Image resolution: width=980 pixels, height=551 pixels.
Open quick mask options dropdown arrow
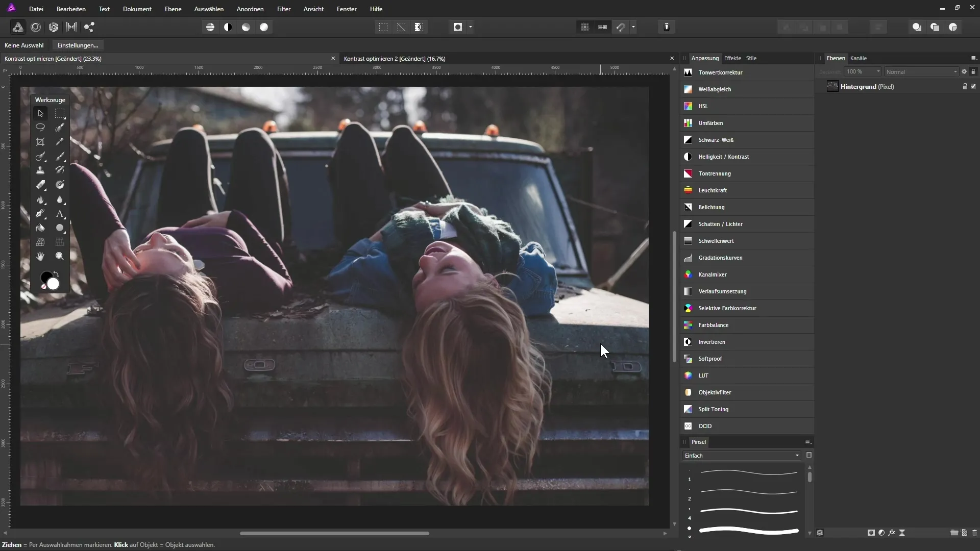pyautogui.click(x=471, y=27)
